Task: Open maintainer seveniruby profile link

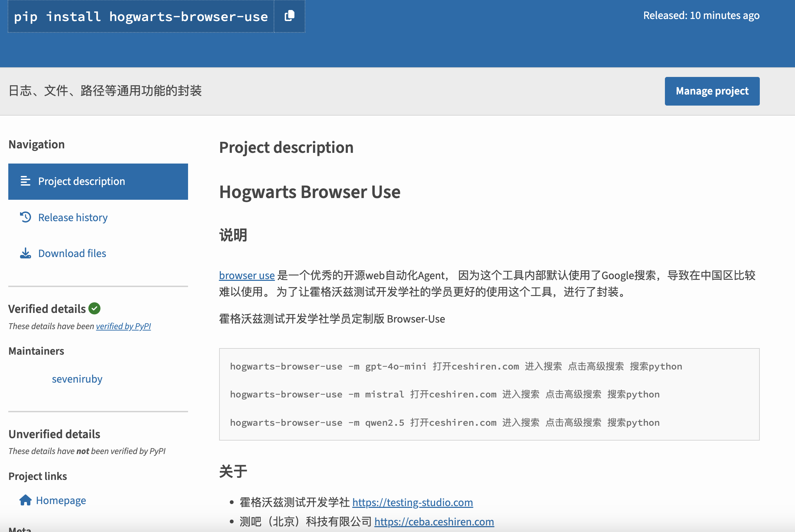Action: (77, 379)
